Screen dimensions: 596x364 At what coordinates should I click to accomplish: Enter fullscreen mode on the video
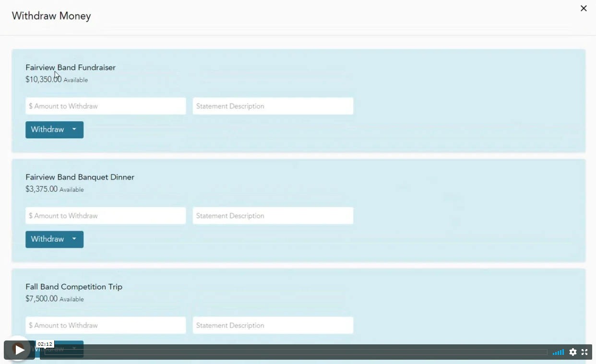tap(584, 352)
